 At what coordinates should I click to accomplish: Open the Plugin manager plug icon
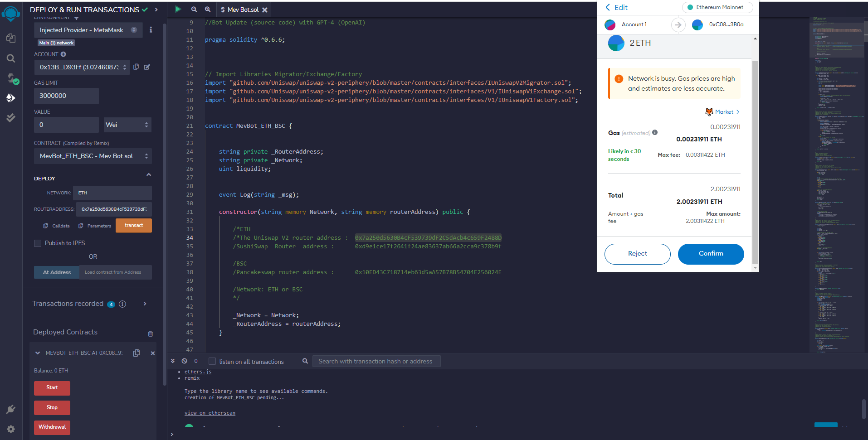[x=11, y=410]
